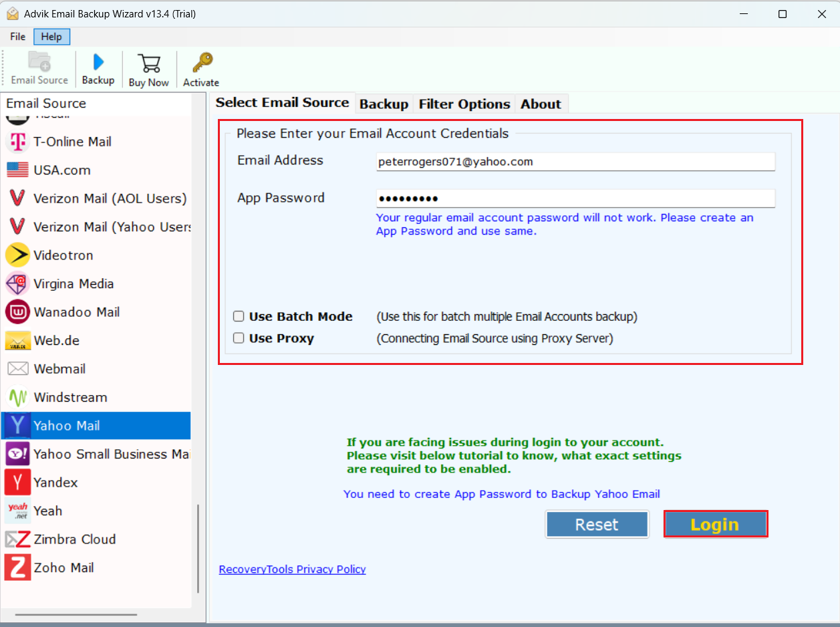840x627 pixels.
Task: Select Verizon Mail (AOL Users) icon
Action: [18, 199]
